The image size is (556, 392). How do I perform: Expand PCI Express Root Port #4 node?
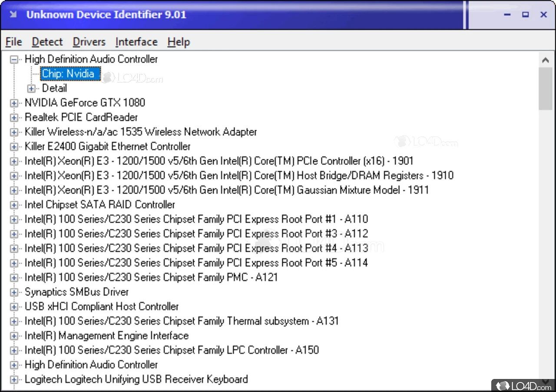pyautogui.click(x=14, y=249)
